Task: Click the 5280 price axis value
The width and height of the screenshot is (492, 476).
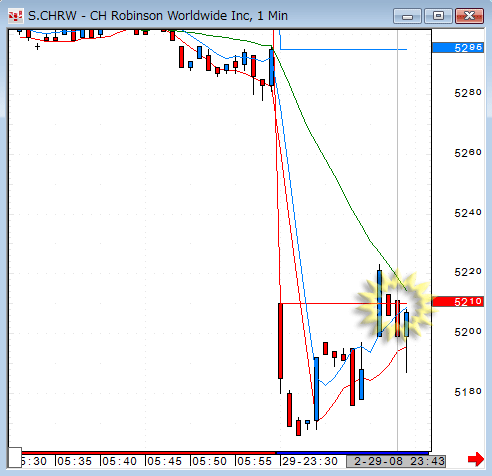Action: (x=468, y=93)
